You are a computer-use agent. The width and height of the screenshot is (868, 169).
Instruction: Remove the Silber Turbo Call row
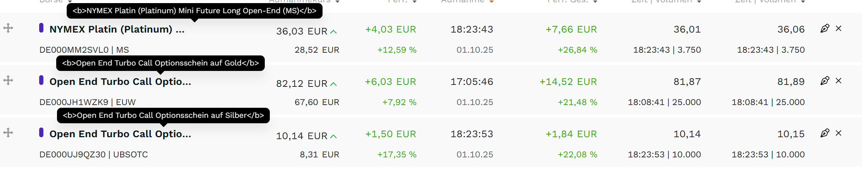coord(839,133)
